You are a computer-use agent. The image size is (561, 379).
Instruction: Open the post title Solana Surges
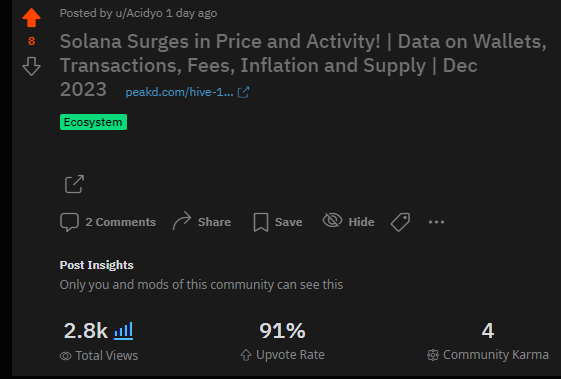click(303, 65)
